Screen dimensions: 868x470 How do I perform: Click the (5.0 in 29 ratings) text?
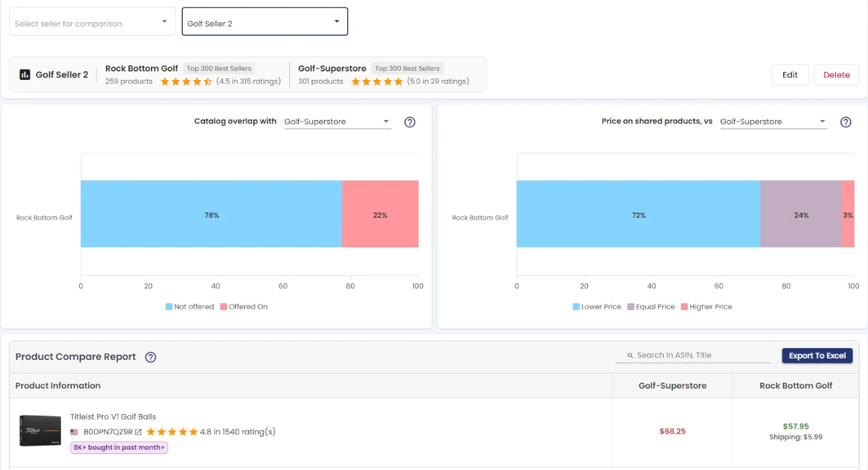click(438, 81)
